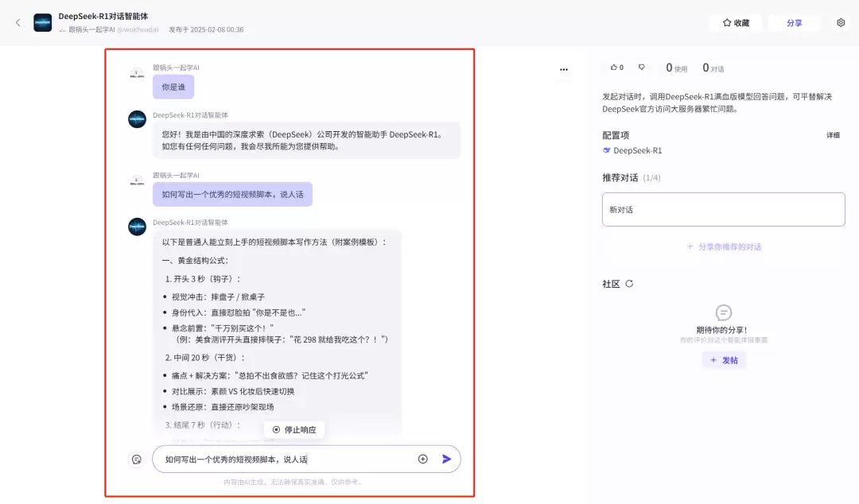Select the 新对话 suggested conversation card
Image resolution: width=859 pixels, height=504 pixels.
[x=722, y=209]
